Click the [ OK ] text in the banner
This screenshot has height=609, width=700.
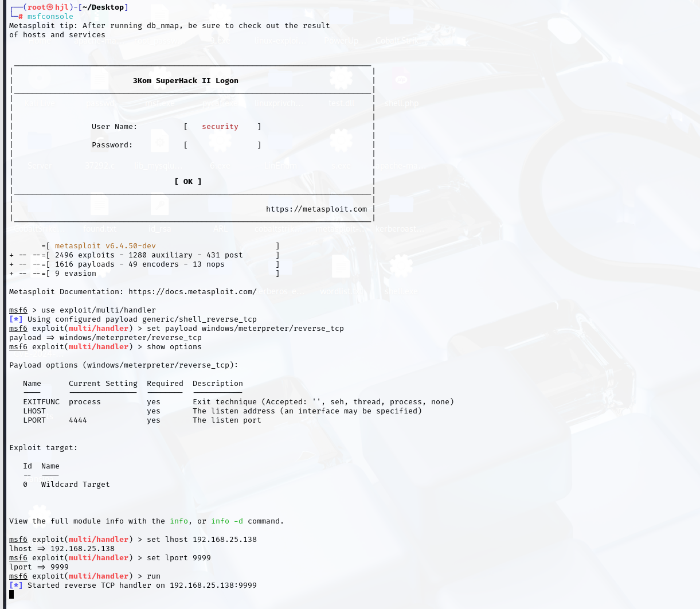point(188,182)
